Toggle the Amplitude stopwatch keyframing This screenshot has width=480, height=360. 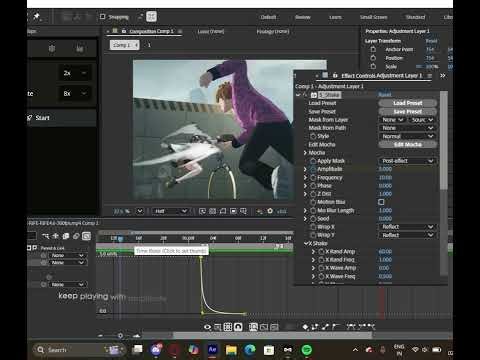313,169
